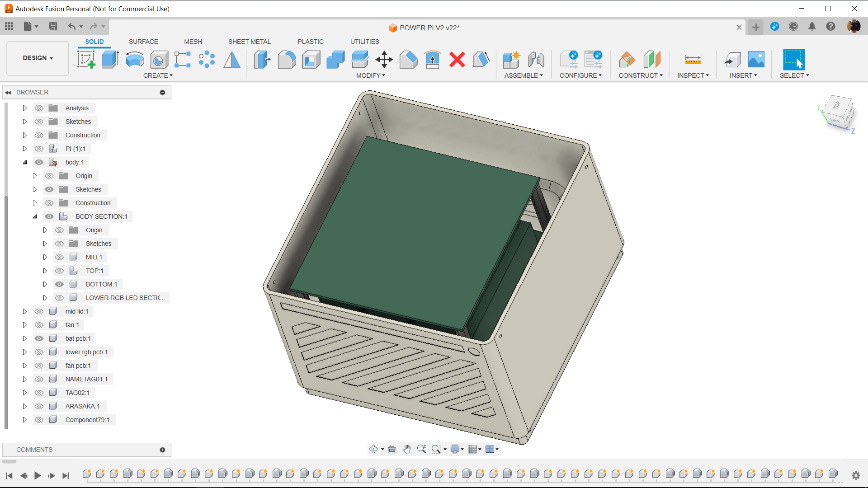Collapse the BODY SECTION:1 tree node
This screenshot has width=868, height=488.
35,216
